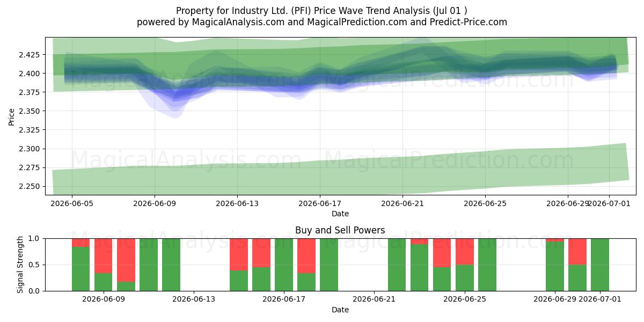Select the green buy portion of the 2026-06-25 bar

pos(465,278)
